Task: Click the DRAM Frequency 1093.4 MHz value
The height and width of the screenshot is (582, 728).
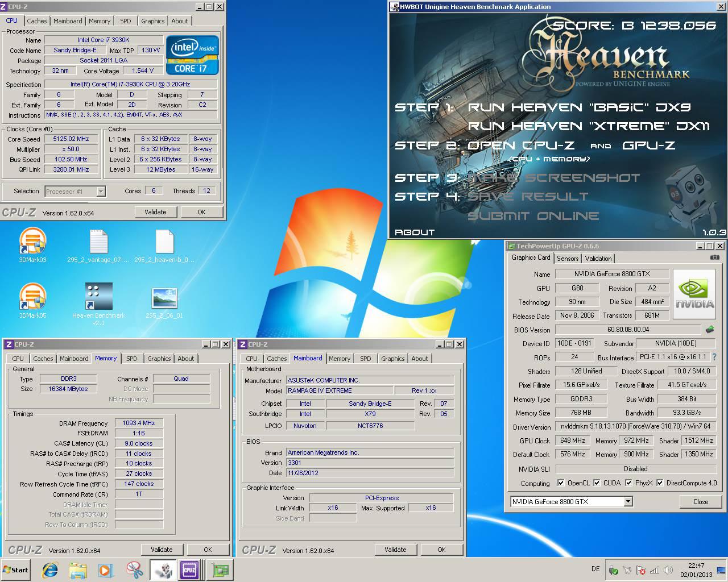Action: [139, 423]
